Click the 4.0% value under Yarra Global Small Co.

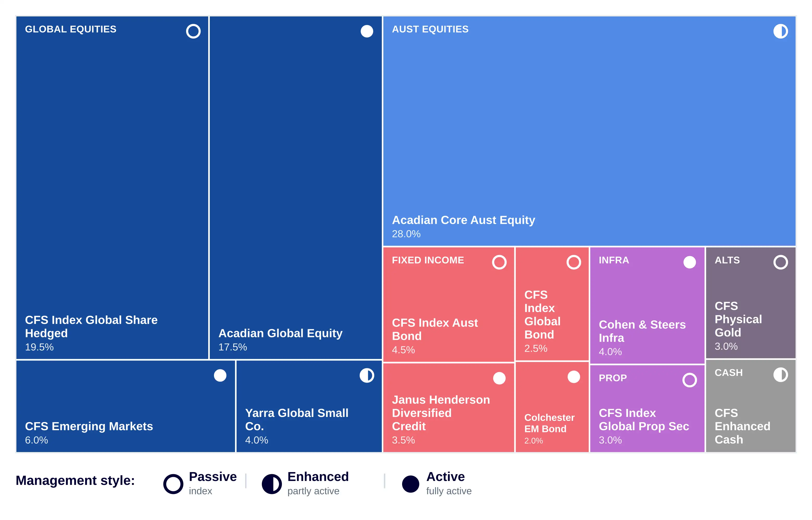pyautogui.click(x=257, y=440)
